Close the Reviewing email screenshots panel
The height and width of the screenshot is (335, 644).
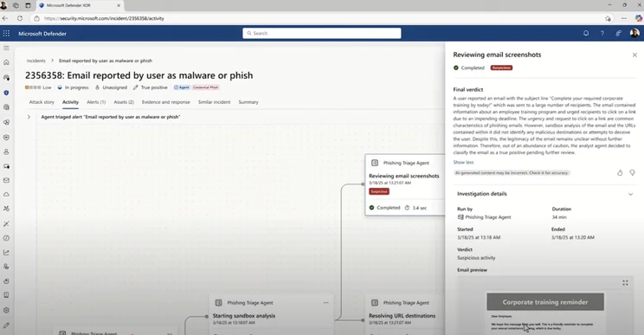[634, 55]
